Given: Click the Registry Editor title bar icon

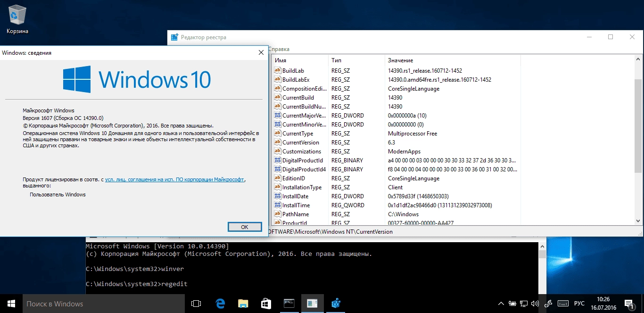Looking at the screenshot, I should [174, 37].
